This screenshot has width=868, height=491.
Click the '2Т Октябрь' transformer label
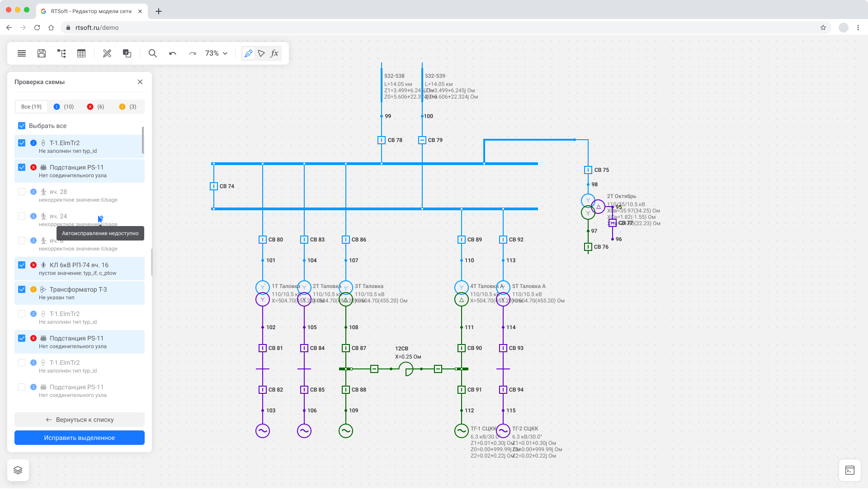click(x=622, y=196)
